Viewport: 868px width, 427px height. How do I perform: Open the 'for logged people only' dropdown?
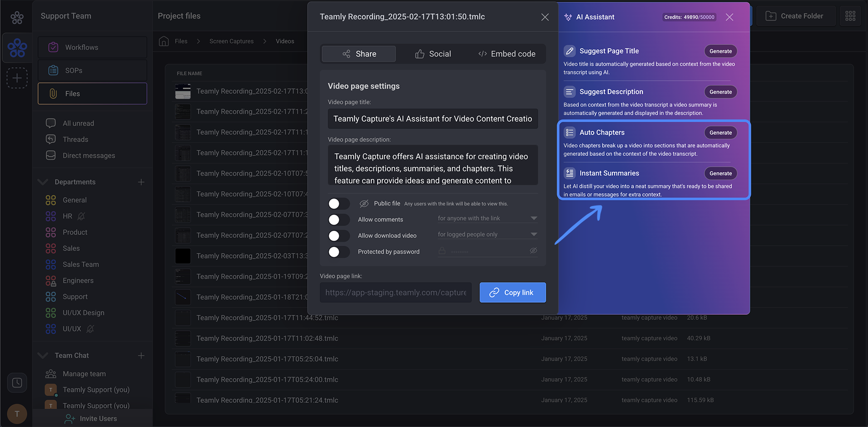[x=488, y=234]
